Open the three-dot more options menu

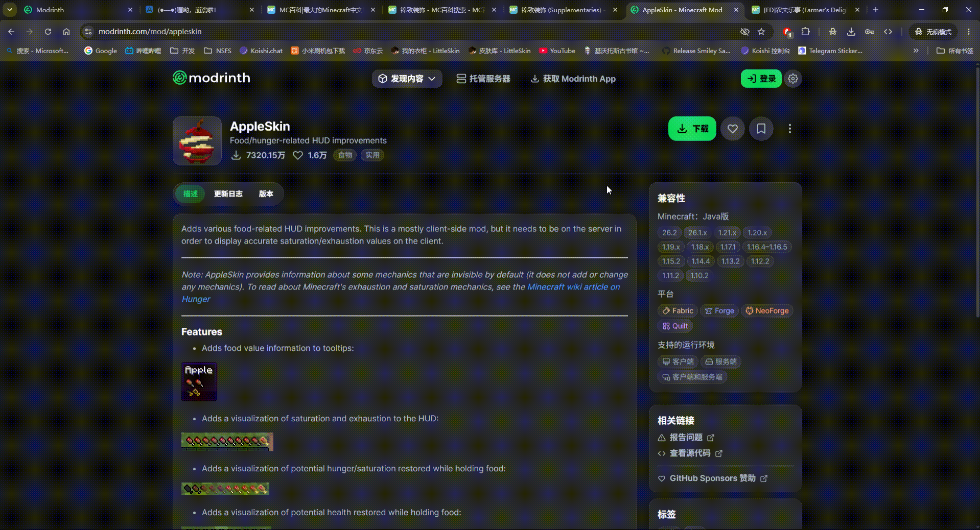click(790, 129)
